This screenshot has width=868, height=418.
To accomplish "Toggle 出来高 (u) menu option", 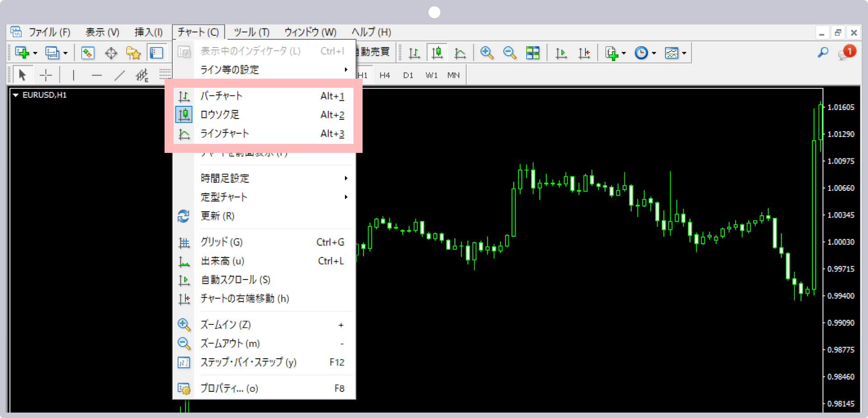I will 264,261.
